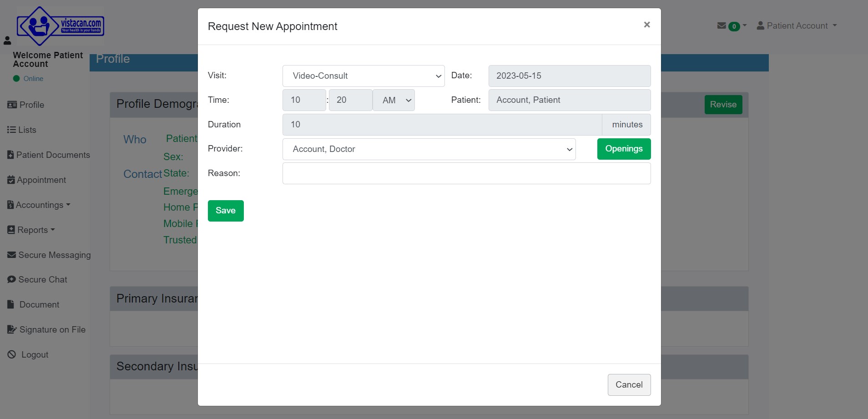Click the Secure Messaging envelope icon
The width and height of the screenshot is (868, 419).
12,255
